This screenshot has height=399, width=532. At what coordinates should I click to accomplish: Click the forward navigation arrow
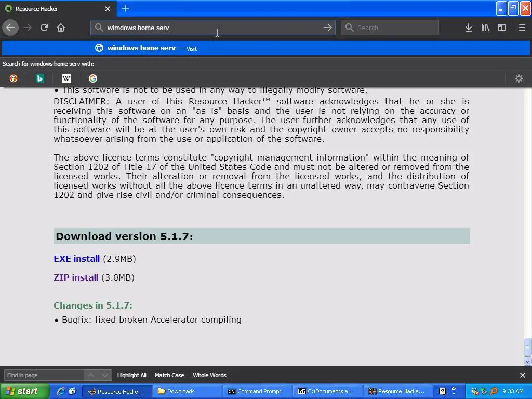[28, 28]
